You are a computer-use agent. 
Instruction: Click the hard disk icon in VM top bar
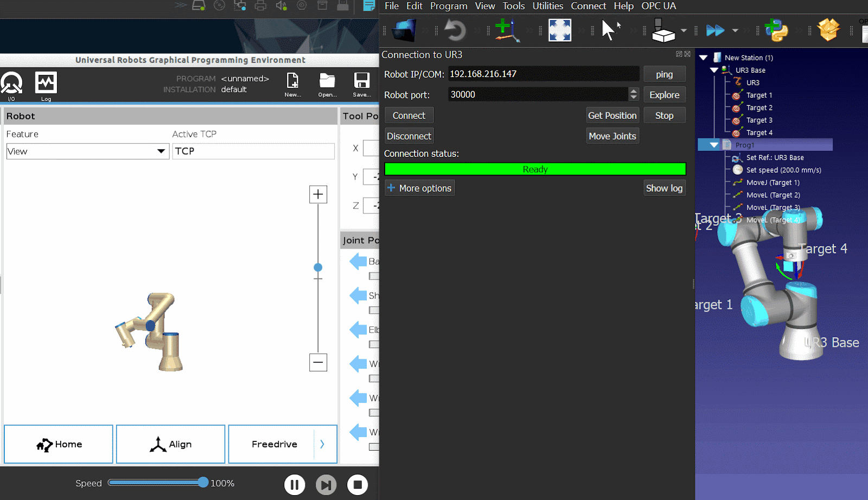click(x=199, y=5)
